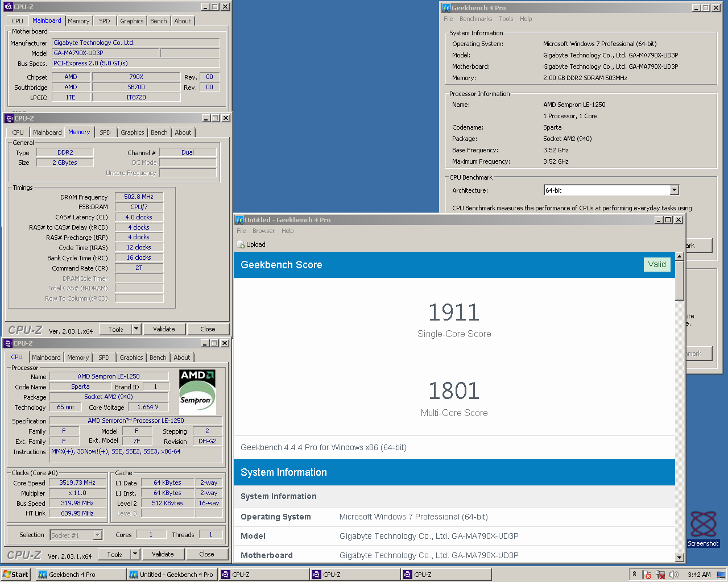Open Tools menu in Geekbench 4 Pro
Image resolution: width=728 pixels, height=582 pixels.
tap(506, 19)
